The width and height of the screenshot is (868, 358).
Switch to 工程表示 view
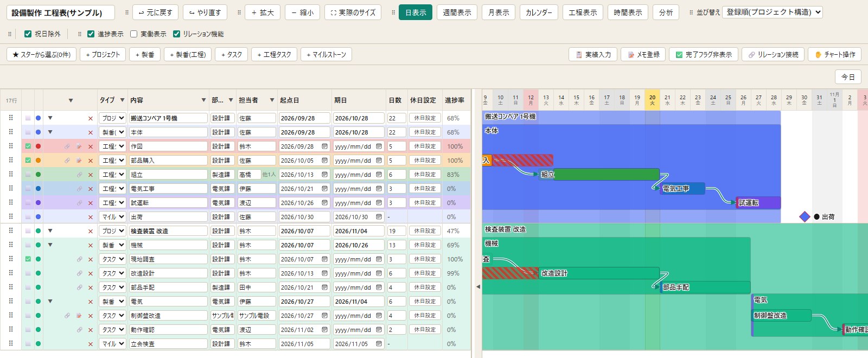pyautogui.click(x=583, y=12)
